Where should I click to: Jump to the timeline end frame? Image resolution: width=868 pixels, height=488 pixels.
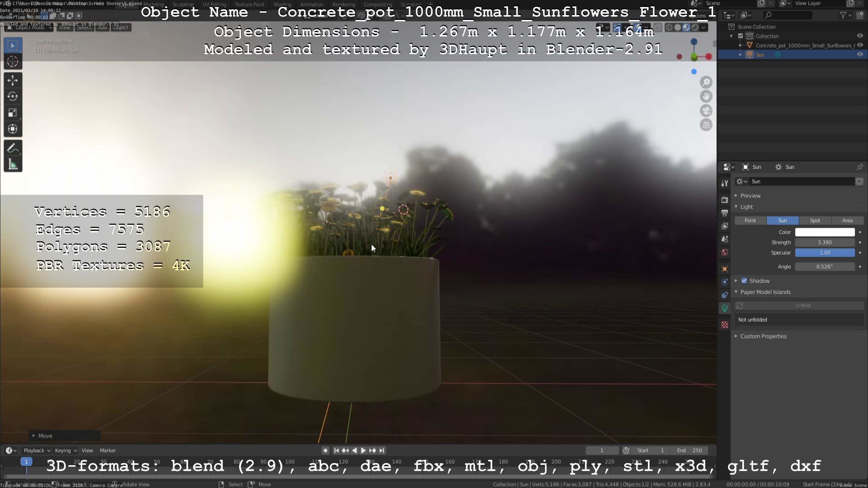(382, 450)
